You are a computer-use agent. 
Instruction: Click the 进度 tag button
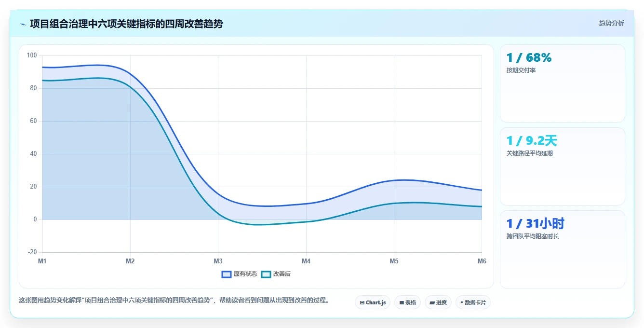pyautogui.click(x=438, y=302)
